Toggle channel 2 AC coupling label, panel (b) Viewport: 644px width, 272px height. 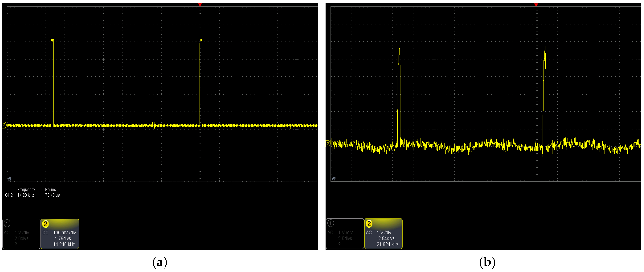tap(369, 232)
